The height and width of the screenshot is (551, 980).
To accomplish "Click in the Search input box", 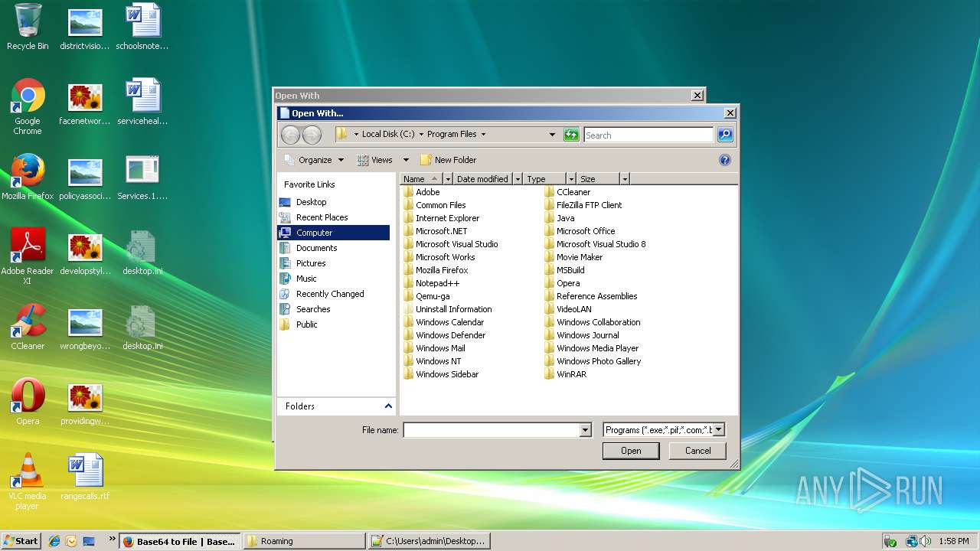I will point(648,135).
